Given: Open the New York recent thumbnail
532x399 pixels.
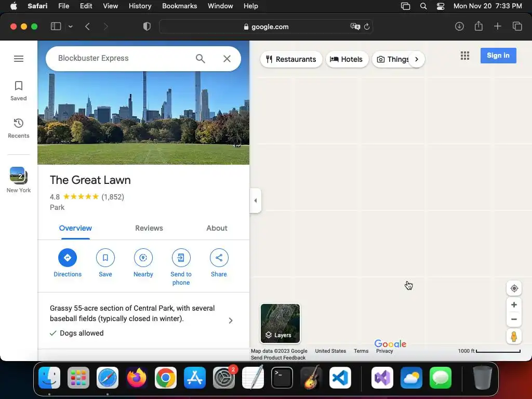Looking at the screenshot, I should click(x=19, y=179).
